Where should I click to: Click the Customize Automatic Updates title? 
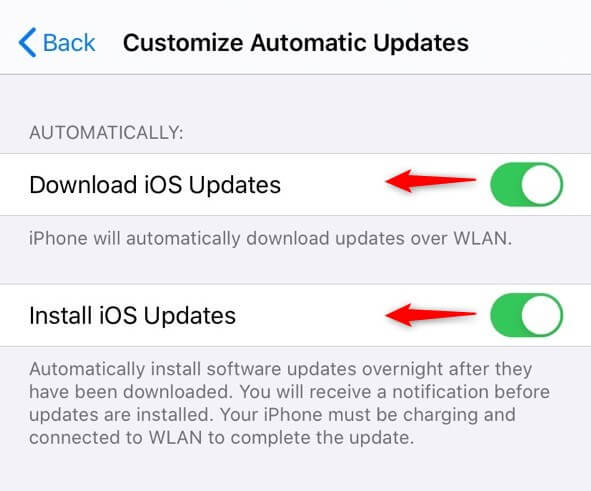(x=296, y=43)
